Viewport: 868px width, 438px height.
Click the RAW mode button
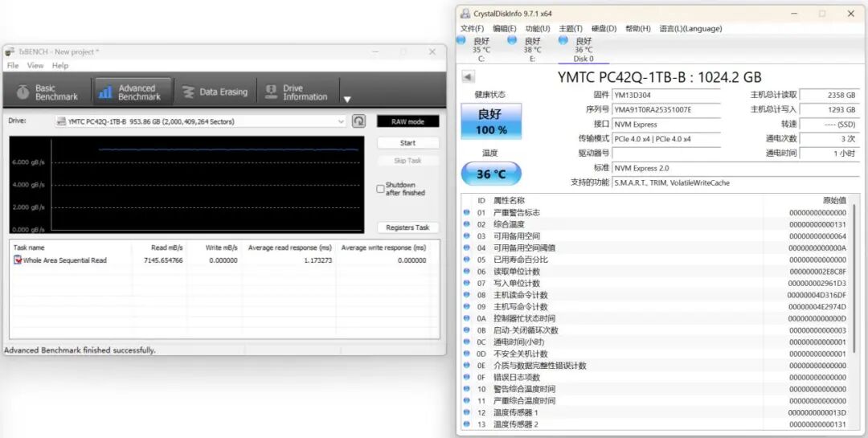(408, 121)
